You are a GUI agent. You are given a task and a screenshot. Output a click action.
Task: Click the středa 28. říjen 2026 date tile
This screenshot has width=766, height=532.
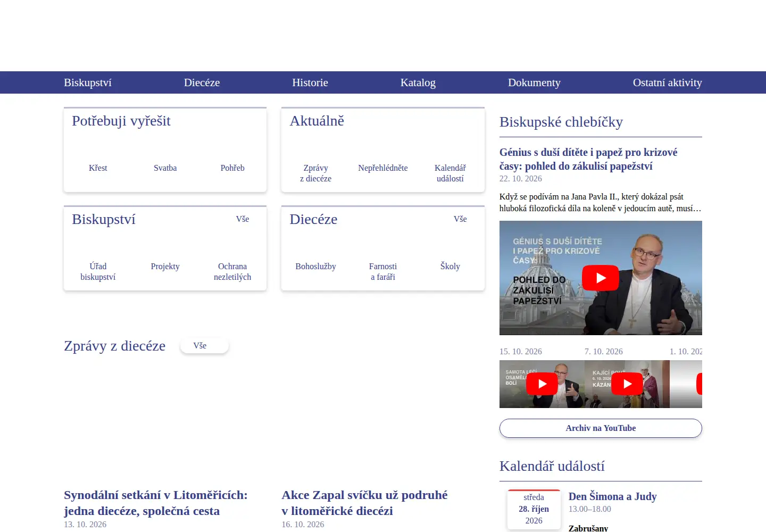[x=534, y=509]
